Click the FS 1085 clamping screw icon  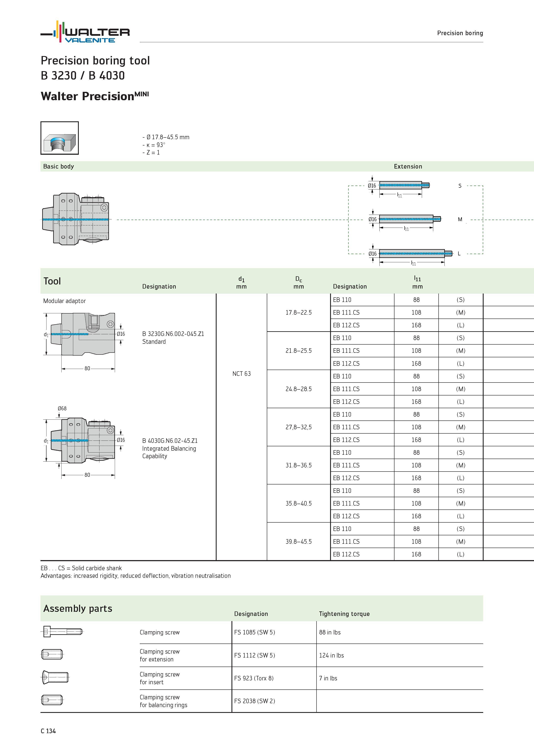click(62, 632)
